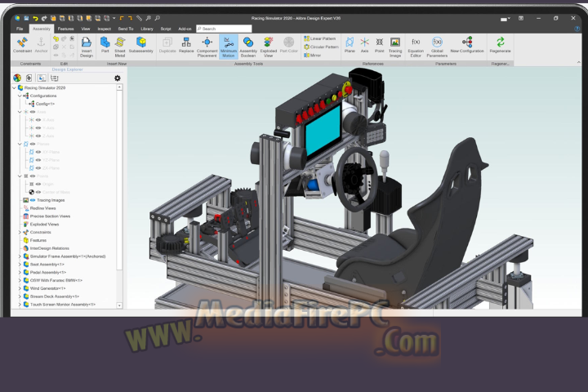
Task: Expand the Constraints node
Action: pos(20,232)
